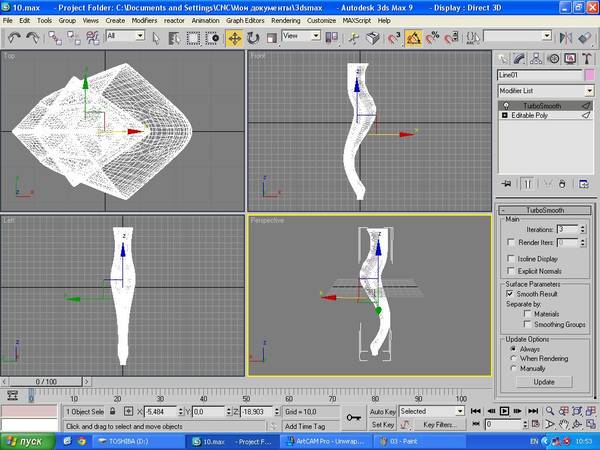Click the Auto Key button
Image resolution: width=600 pixels, height=450 pixels.
tap(382, 411)
